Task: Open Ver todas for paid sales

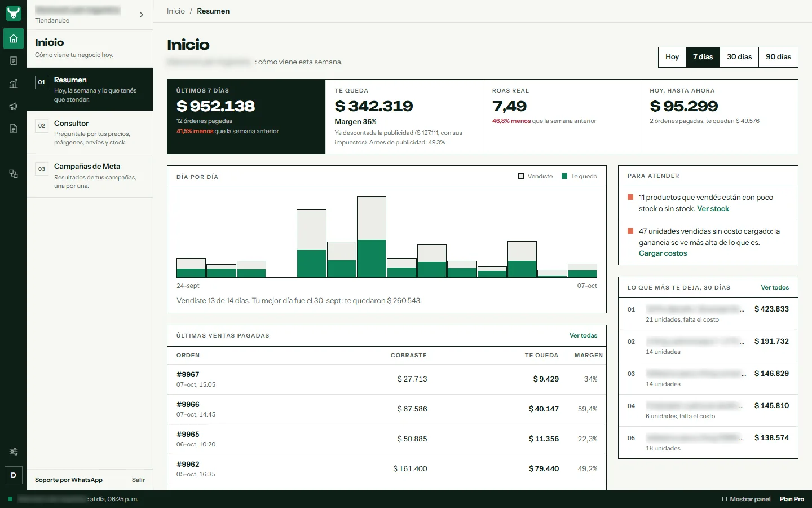Action: (583, 335)
